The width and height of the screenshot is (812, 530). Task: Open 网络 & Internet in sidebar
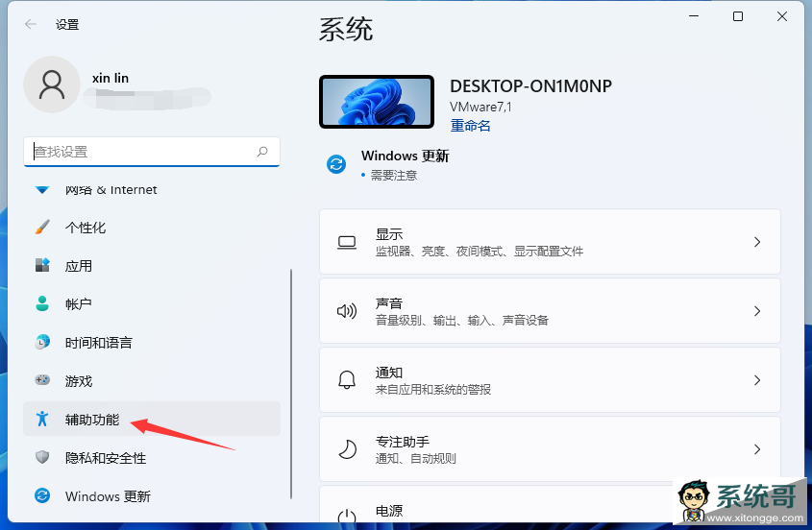151,190
